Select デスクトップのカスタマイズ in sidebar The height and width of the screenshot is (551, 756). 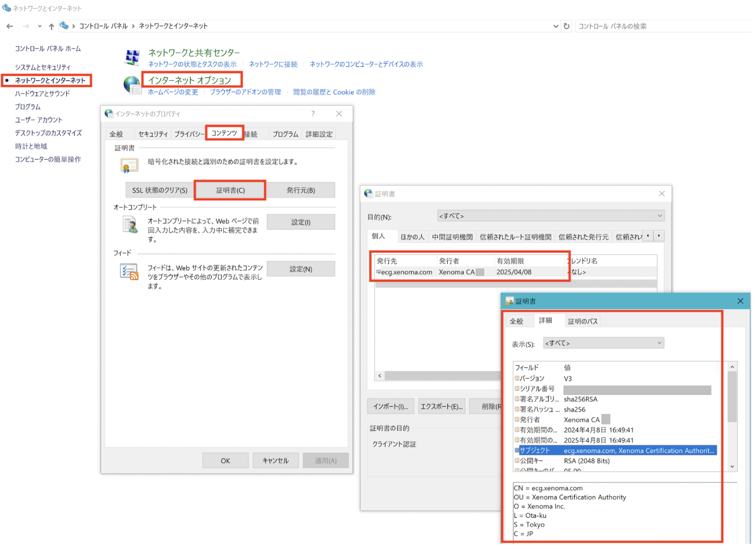(x=48, y=133)
